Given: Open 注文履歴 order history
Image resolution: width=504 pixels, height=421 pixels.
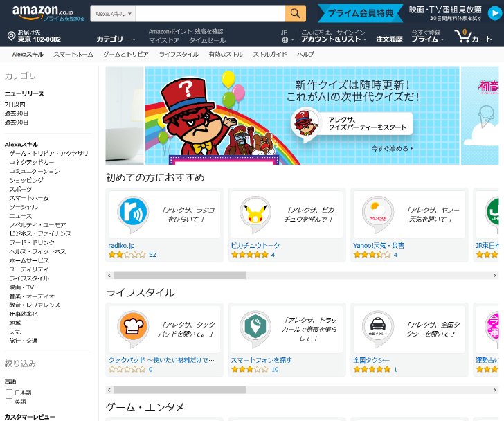Looking at the screenshot, I should [x=389, y=39].
